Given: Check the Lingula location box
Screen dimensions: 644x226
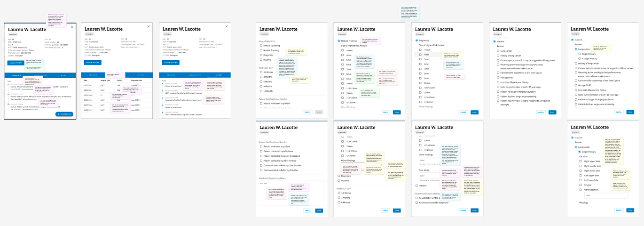Looking at the screenshot, I should [581, 185].
